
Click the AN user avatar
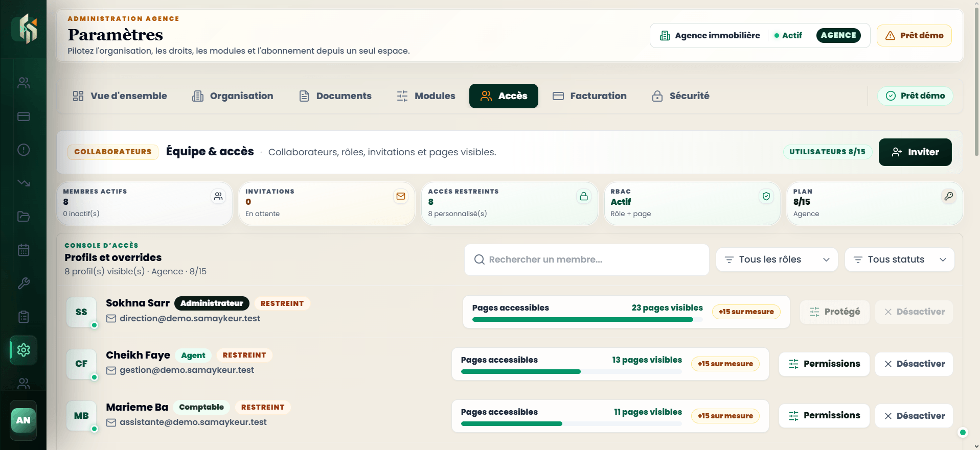[x=24, y=420]
